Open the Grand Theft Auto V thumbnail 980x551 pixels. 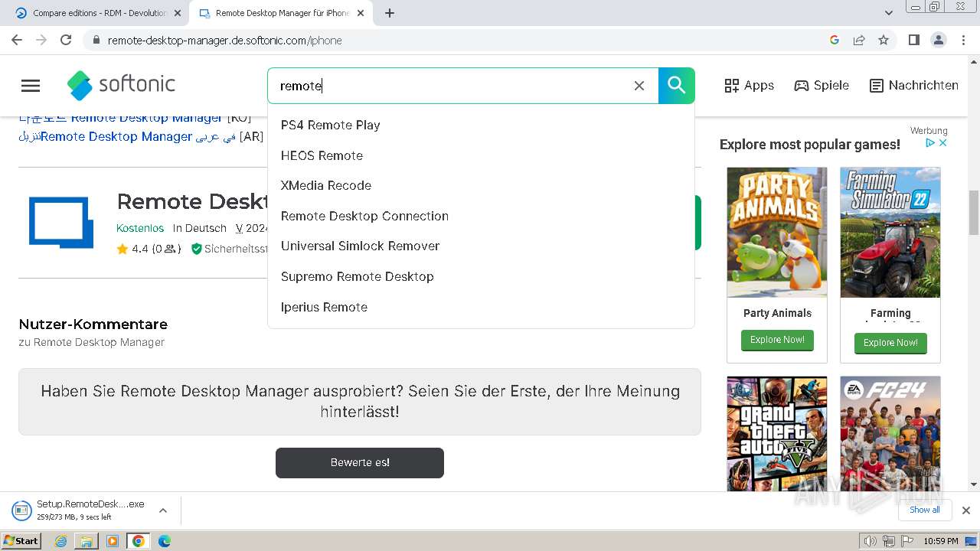777,433
